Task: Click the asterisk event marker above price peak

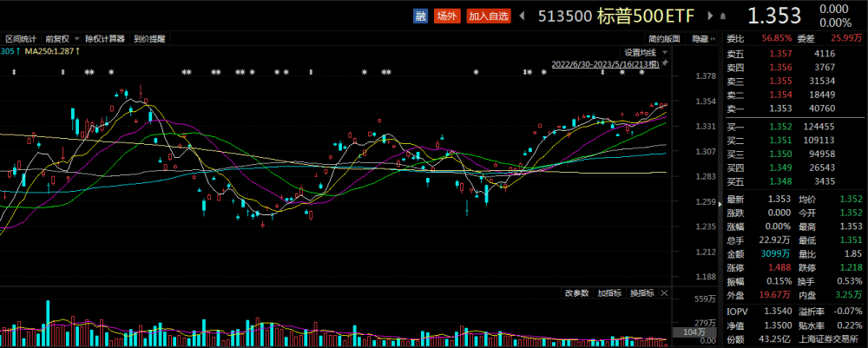Action: (x=112, y=72)
